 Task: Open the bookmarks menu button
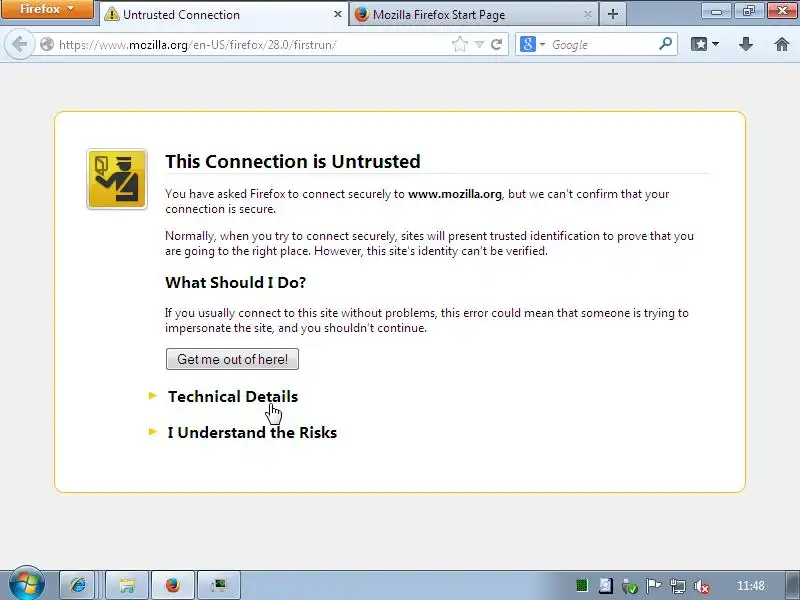[x=705, y=44]
